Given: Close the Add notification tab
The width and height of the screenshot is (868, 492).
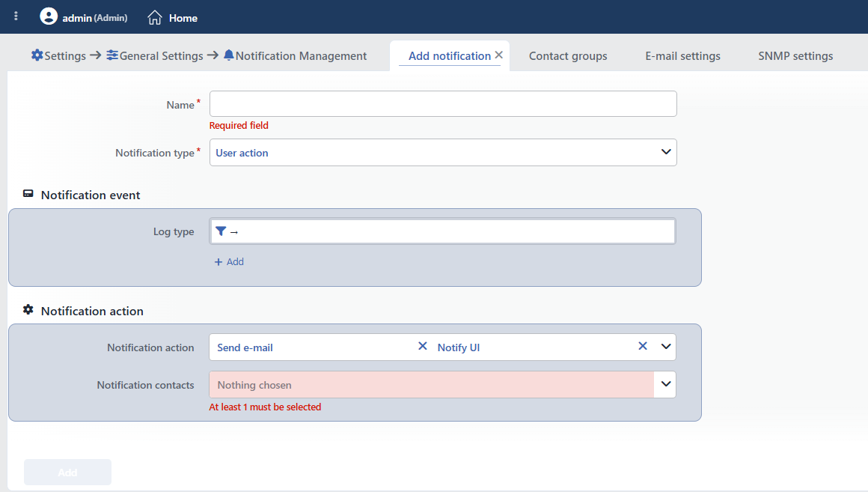Looking at the screenshot, I should (x=499, y=55).
